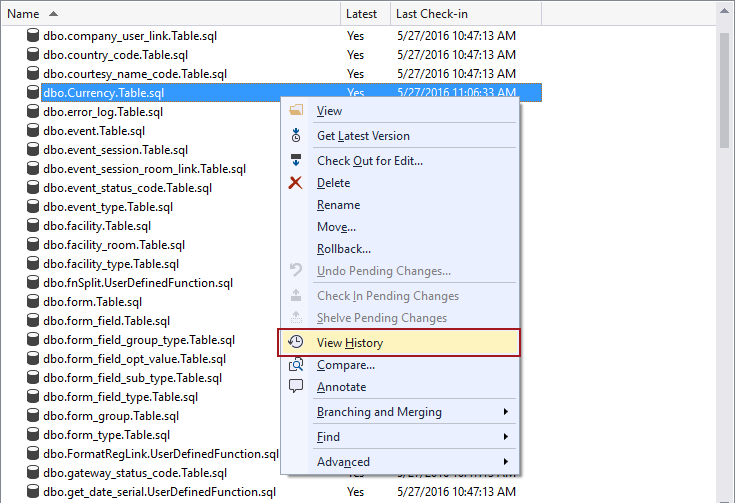The image size is (735, 503).
Task: Click the Annotate speech bubble icon
Action: tap(296, 387)
